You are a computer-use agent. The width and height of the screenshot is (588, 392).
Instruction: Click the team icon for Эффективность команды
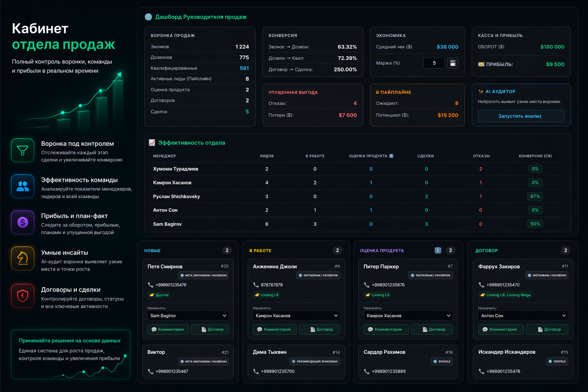click(23, 186)
